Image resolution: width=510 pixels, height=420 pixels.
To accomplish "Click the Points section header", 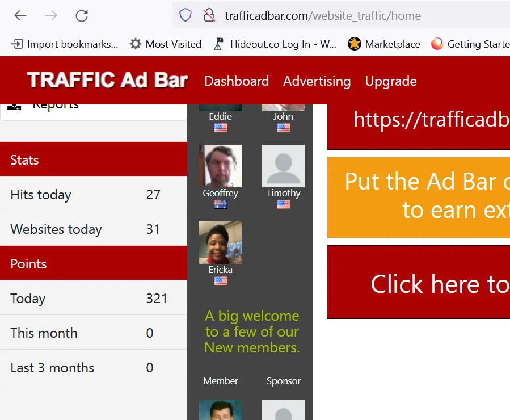I will pyautogui.click(x=94, y=263).
